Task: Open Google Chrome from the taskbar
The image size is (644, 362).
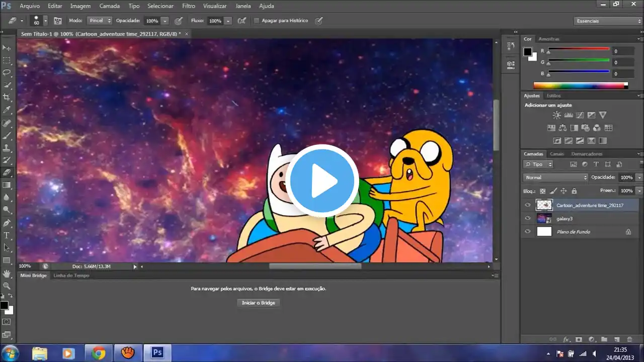Action: coord(99,353)
